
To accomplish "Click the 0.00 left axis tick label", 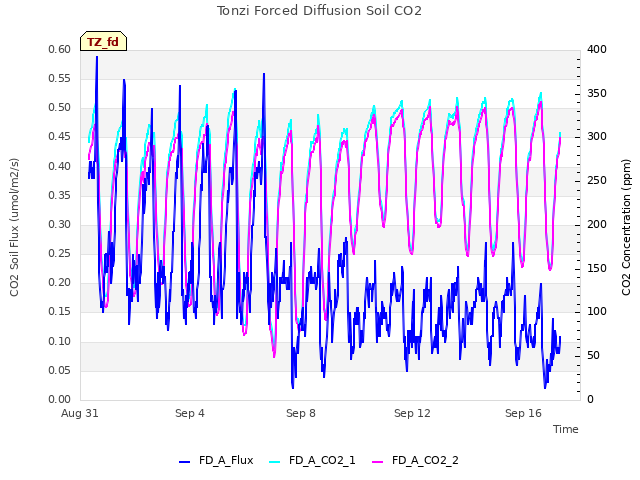I will coord(60,399).
